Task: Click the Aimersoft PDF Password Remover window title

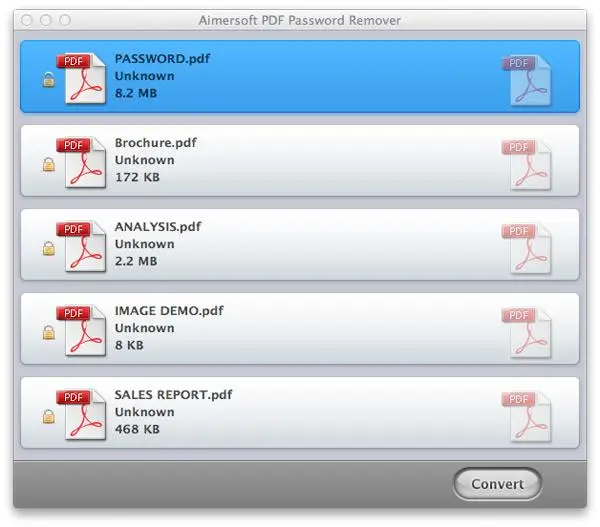Action: (300, 20)
